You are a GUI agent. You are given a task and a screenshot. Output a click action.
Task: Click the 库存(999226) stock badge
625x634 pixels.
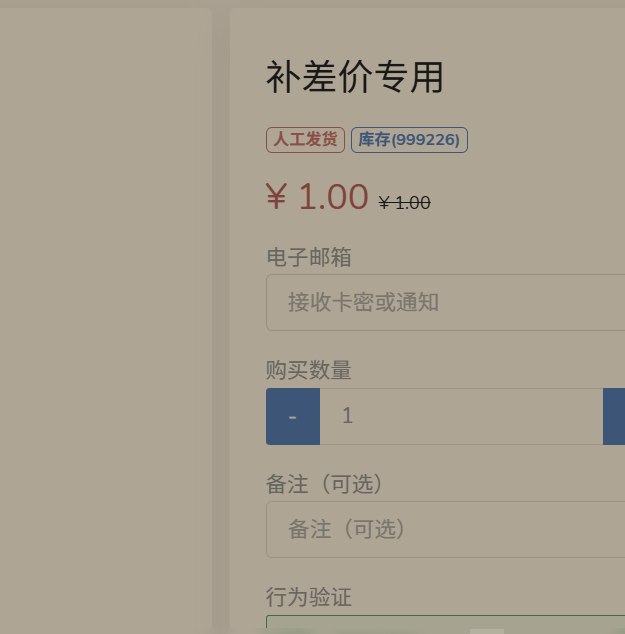pos(409,140)
